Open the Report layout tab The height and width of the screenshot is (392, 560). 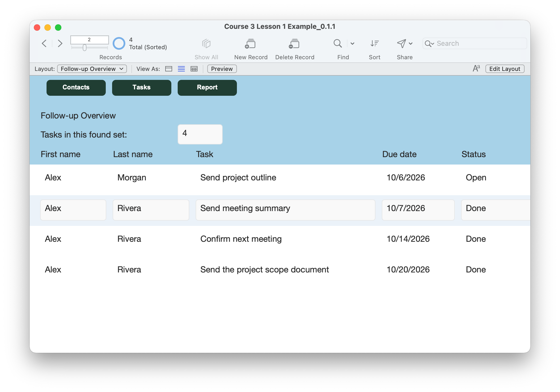coord(207,88)
